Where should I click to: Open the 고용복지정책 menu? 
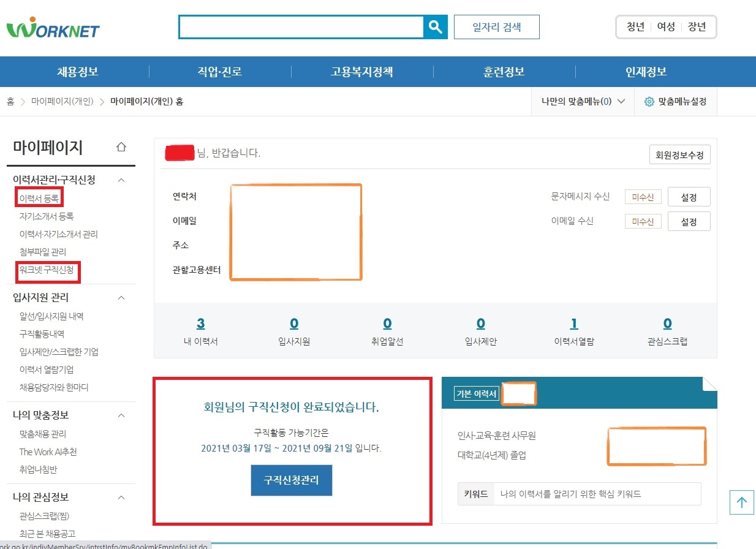362,72
